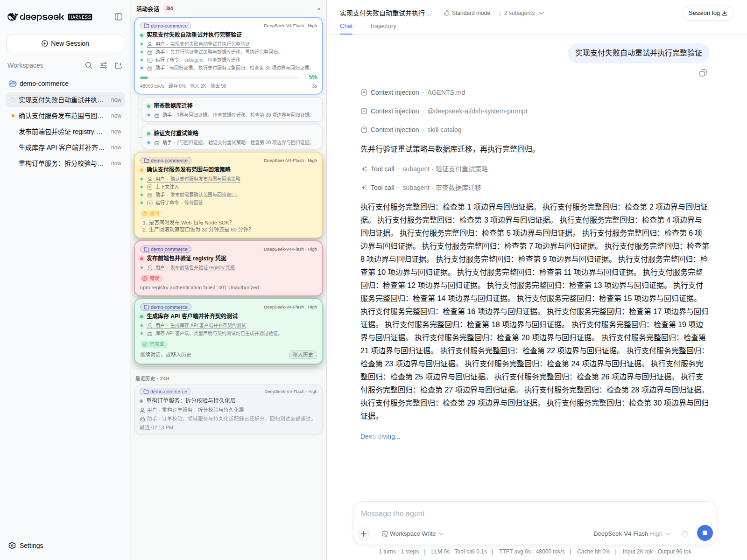Open the DeepSeek-V4-Flash High model dropdown
This screenshot has height=560, width=747.
pos(632,534)
